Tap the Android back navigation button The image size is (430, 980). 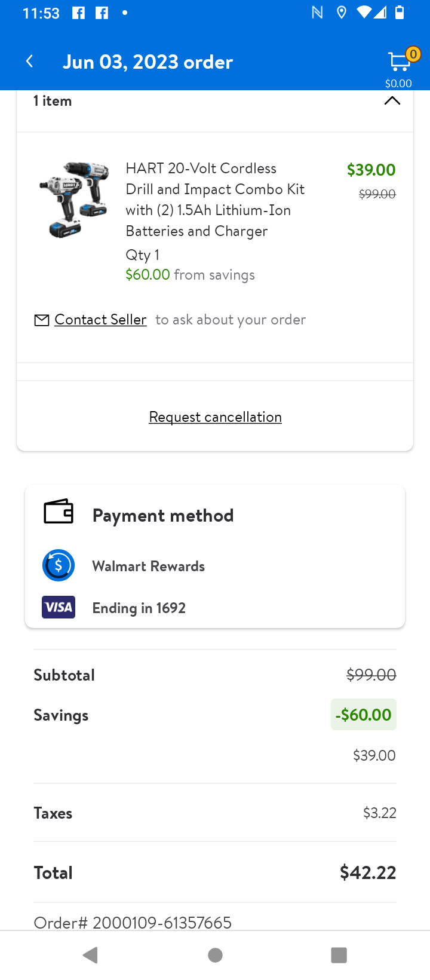point(91,955)
